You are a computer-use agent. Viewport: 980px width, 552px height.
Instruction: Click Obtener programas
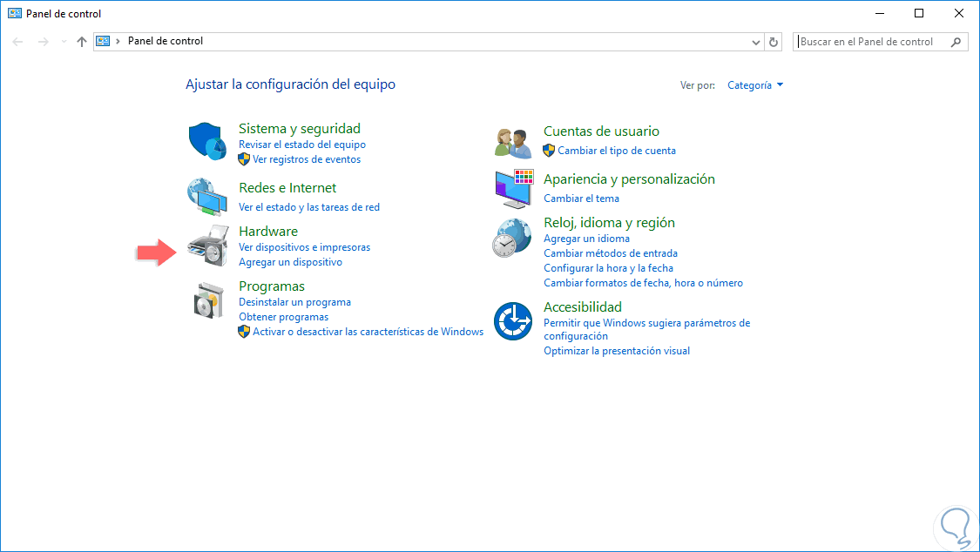283,317
